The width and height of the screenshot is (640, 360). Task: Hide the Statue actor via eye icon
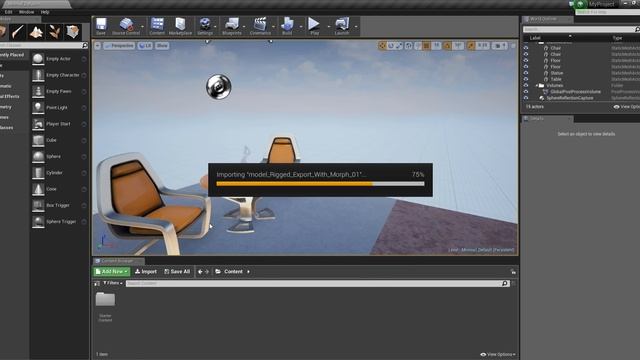pos(526,73)
